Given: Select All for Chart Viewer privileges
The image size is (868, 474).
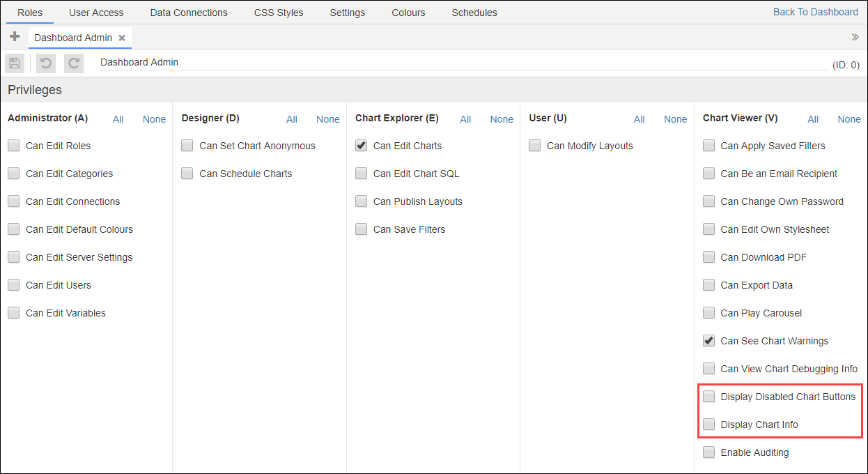Looking at the screenshot, I should tap(813, 118).
